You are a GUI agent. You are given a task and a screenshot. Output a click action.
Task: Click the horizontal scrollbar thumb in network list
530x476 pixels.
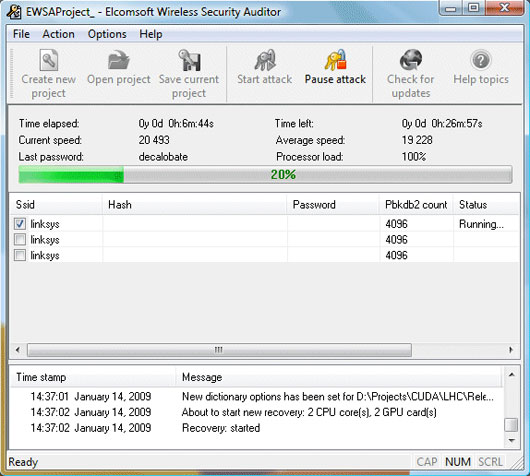click(219, 350)
